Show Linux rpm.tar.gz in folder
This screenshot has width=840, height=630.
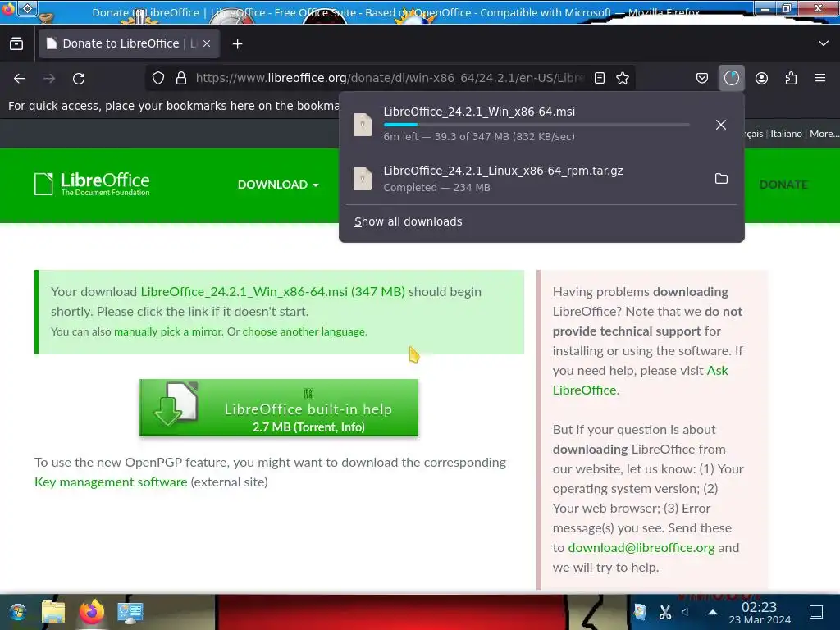coord(721,178)
